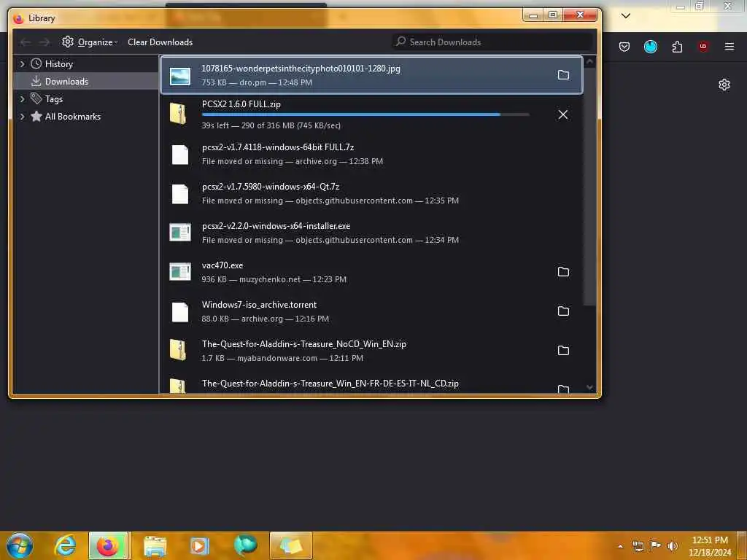Open the Firefox list all tabs chevron
Viewport: 747px width, 560px height.
point(626,16)
